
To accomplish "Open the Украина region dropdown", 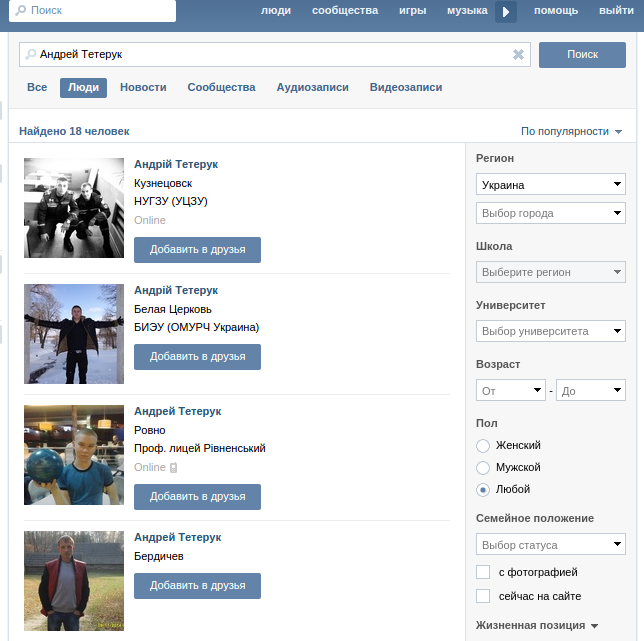I will tap(551, 184).
